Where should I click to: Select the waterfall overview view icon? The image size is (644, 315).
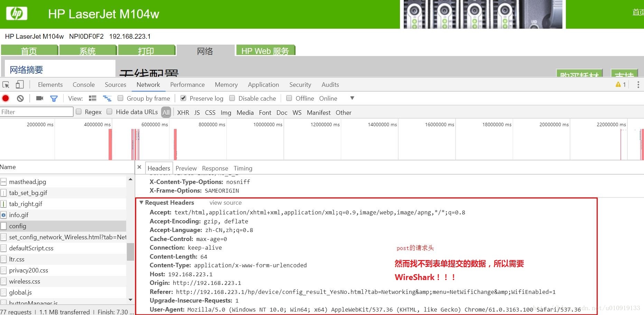[107, 99]
